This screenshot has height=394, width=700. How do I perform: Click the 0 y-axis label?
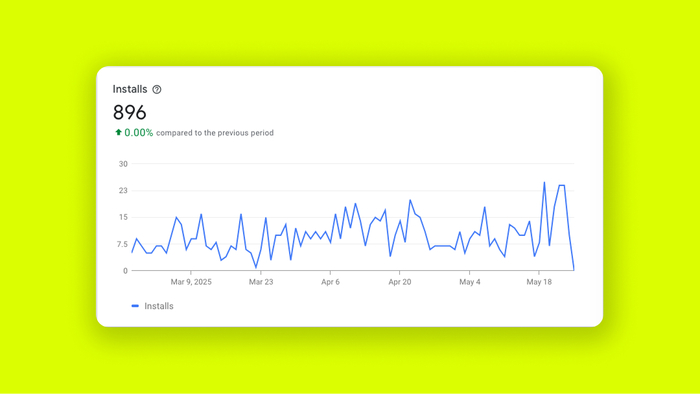pos(125,271)
